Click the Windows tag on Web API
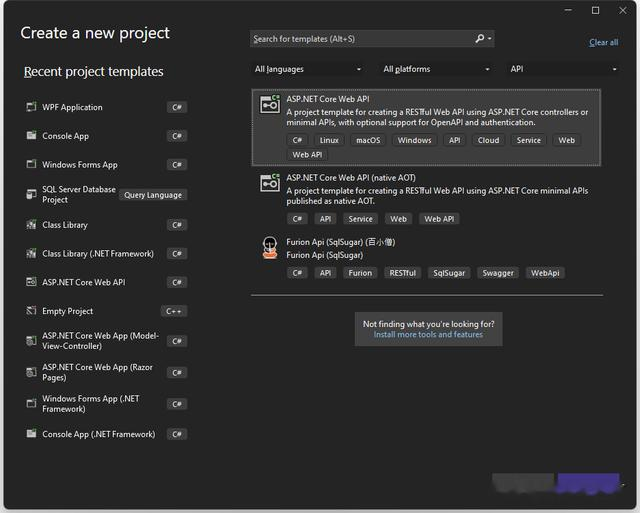This screenshot has height=513, width=640. (414, 140)
